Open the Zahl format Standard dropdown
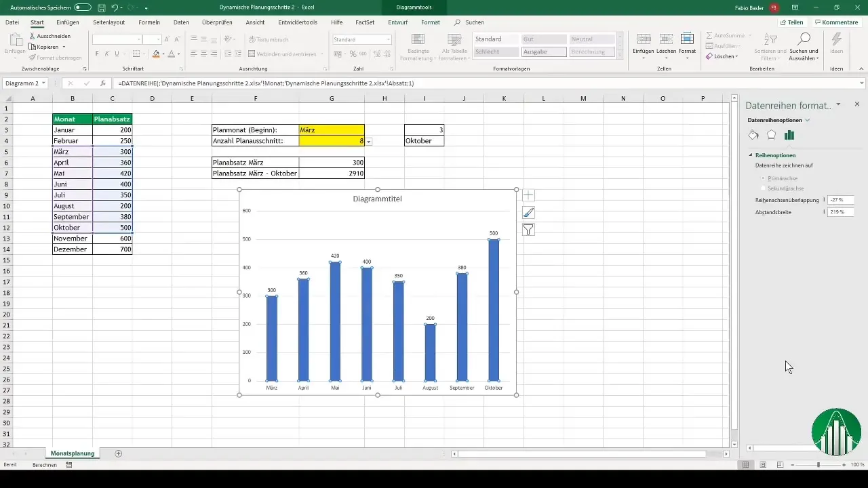 pos(389,40)
